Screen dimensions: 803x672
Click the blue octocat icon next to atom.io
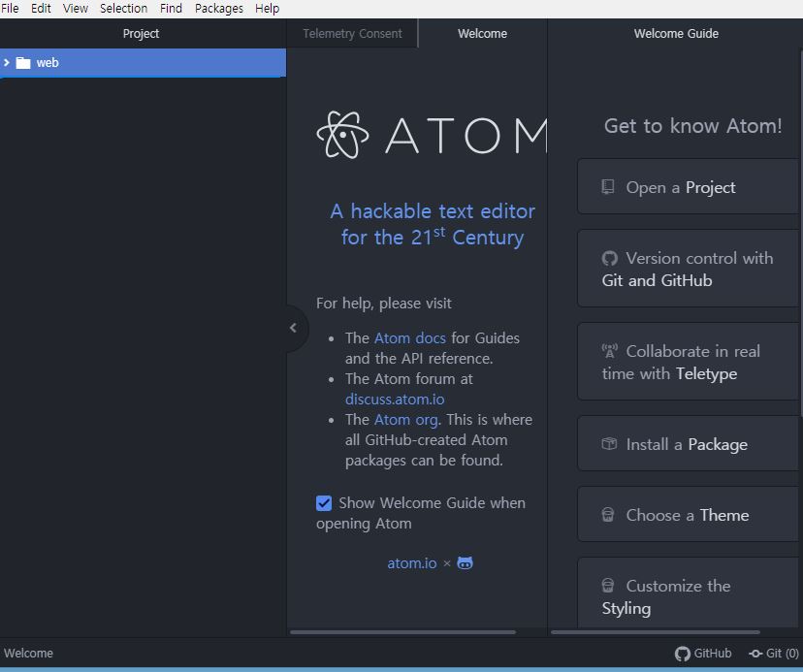pos(465,562)
